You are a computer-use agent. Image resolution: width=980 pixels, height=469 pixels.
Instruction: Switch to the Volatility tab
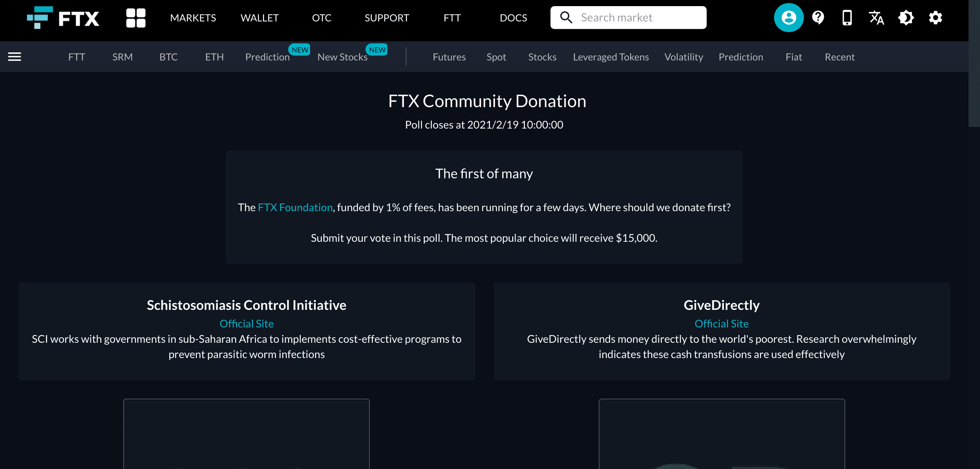[684, 57]
